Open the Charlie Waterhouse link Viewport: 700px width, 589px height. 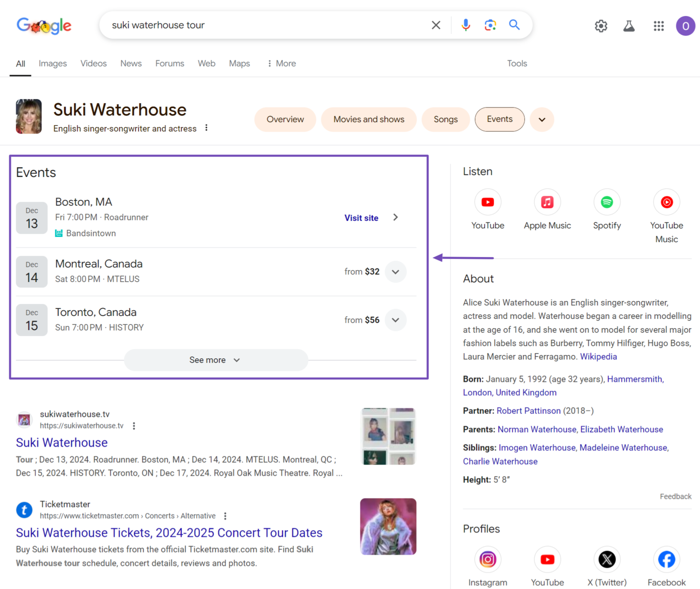tap(500, 461)
